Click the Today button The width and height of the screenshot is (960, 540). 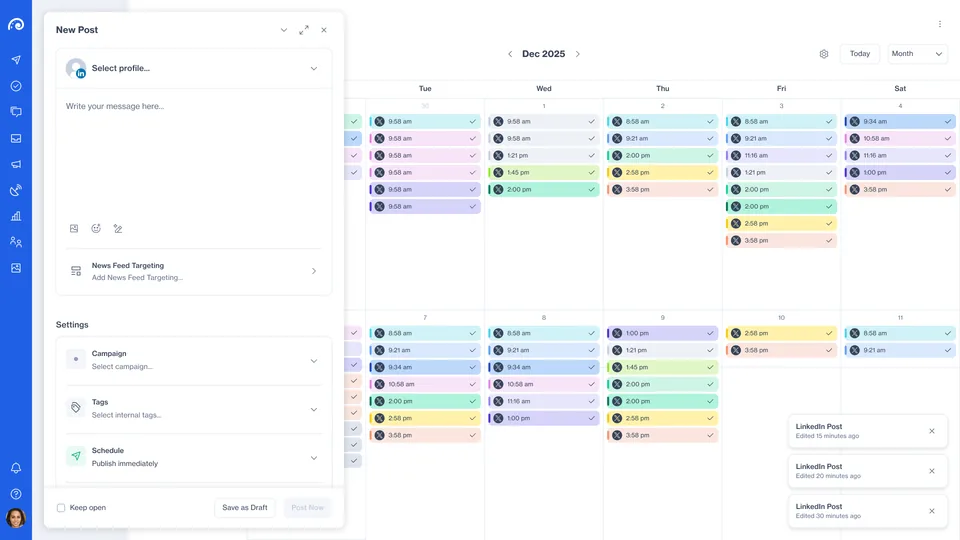(x=860, y=54)
